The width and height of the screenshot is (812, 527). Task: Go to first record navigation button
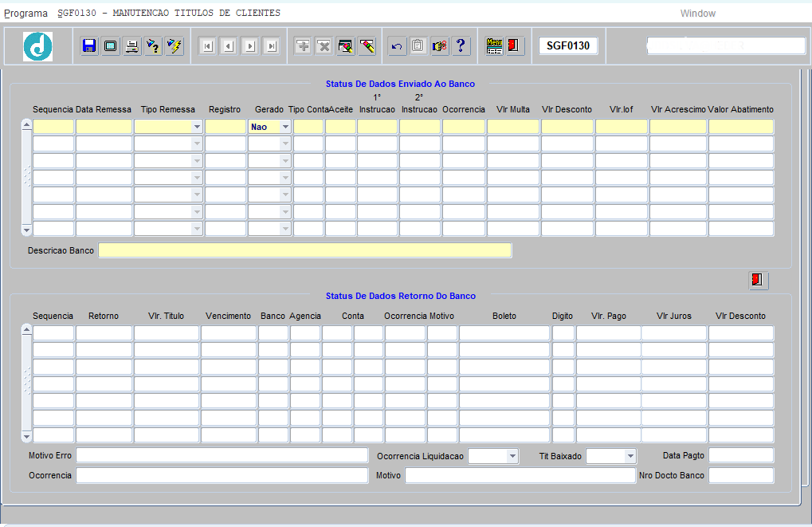pyautogui.click(x=207, y=46)
